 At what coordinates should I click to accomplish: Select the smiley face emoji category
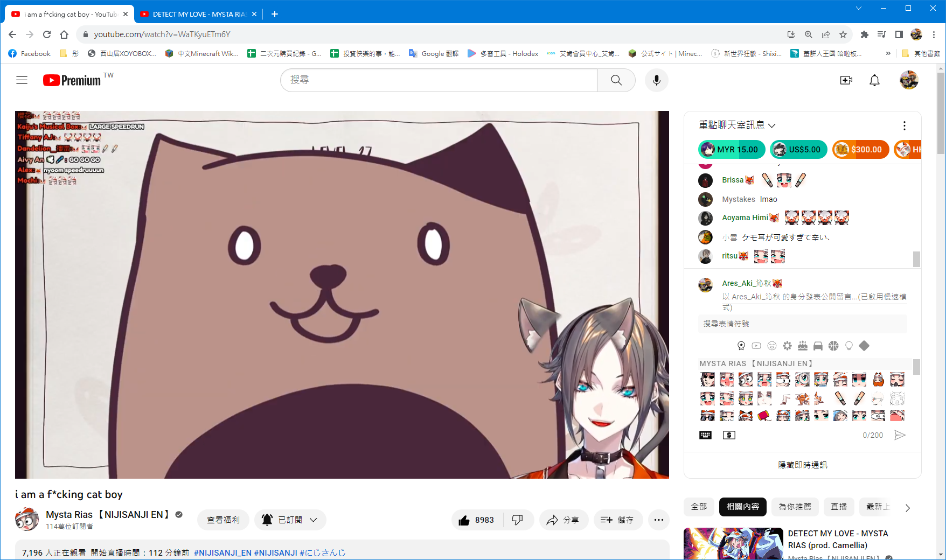coord(772,346)
